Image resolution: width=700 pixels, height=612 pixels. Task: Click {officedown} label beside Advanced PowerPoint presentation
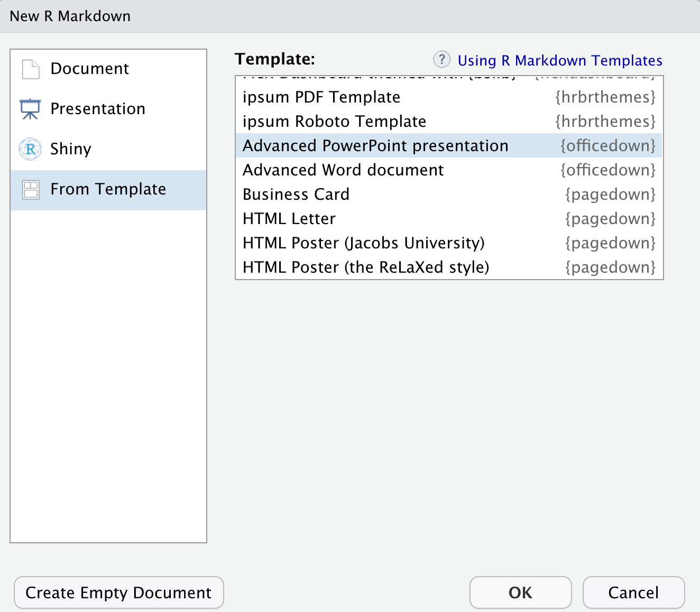(x=608, y=146)
